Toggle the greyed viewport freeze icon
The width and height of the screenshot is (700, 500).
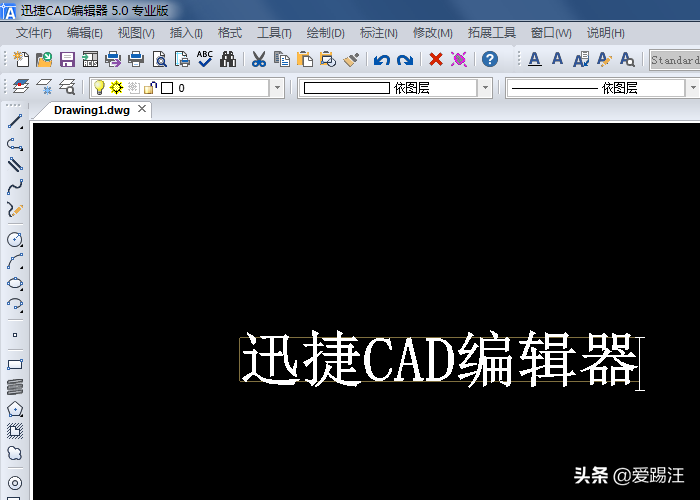(x=133, y=88)
